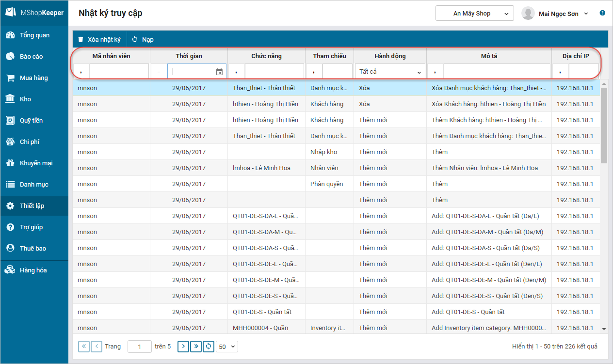Open page size 50 dropdown

[x=227, y=347]
